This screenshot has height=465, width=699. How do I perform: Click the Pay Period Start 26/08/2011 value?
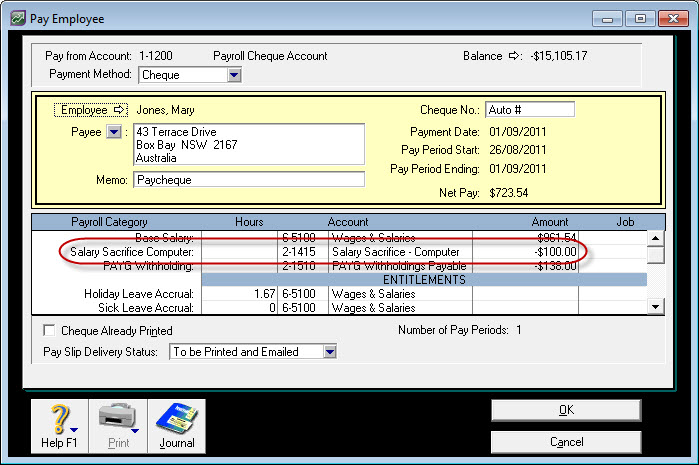click(x=518, y=150)
